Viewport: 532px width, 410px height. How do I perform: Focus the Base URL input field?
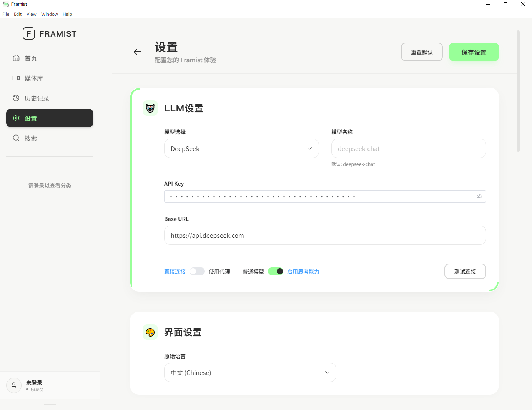coord(325,235)
